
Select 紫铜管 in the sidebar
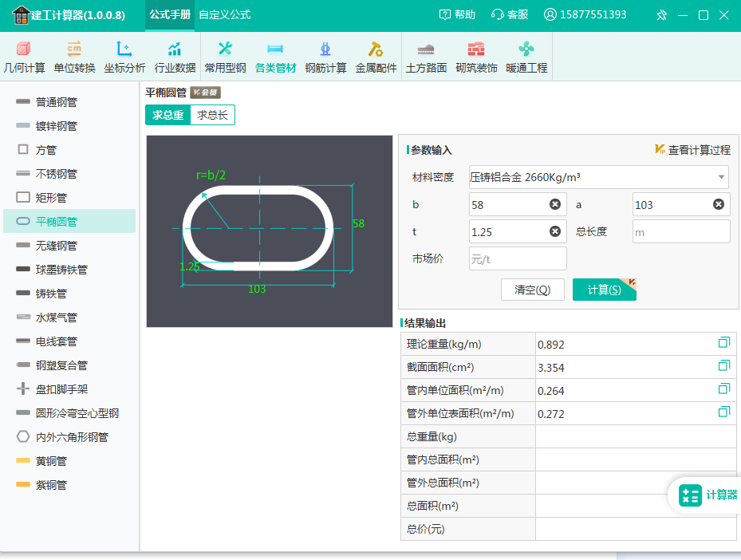69,485
